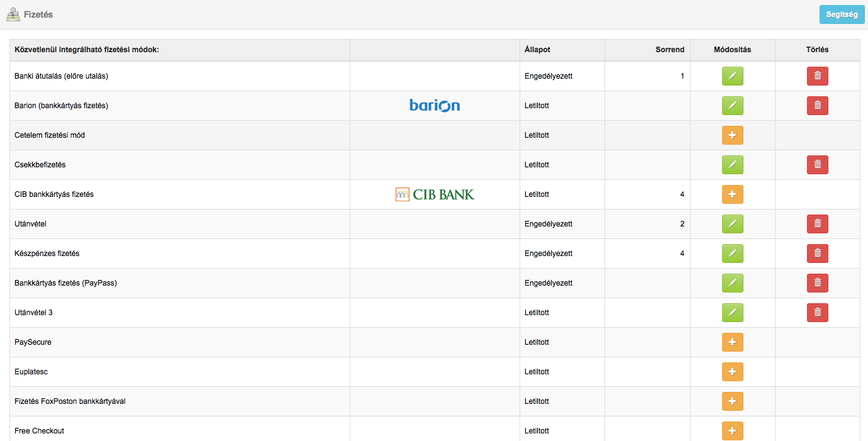This screenshot has width=868, height=441.
Task: Delete the Barion payment method
Action: 817,106
